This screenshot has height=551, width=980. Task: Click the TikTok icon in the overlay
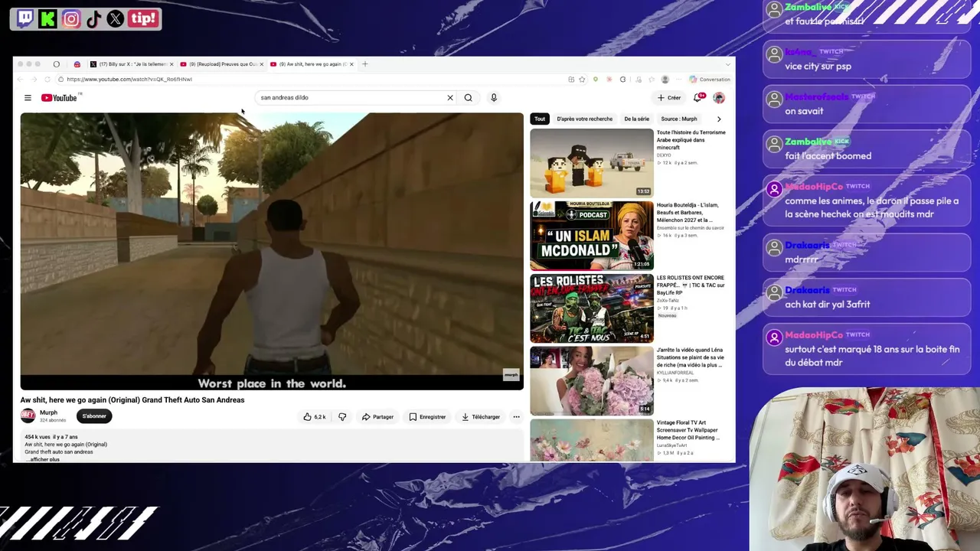[x=93, y=18]
